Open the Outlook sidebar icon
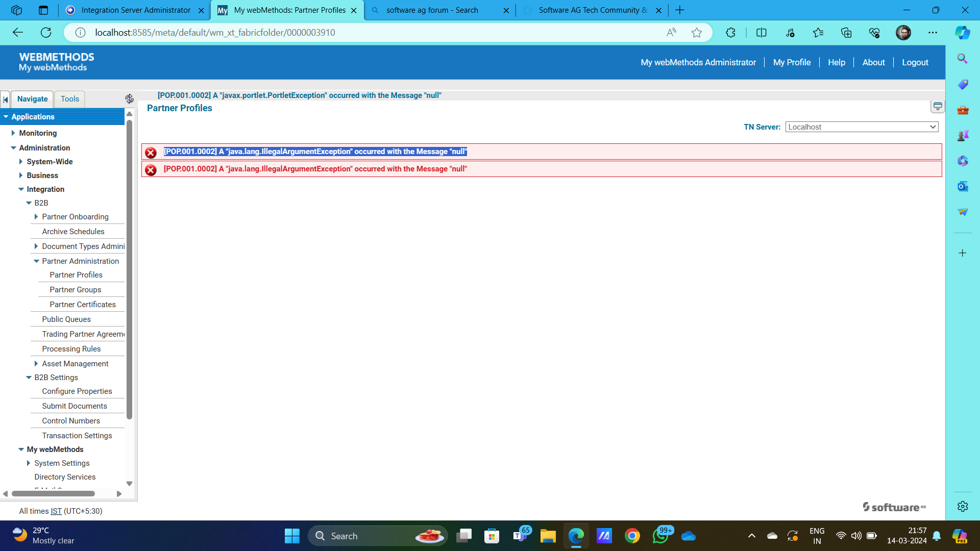980x551 pixels. pyautogui.click(x=962, y=186)
